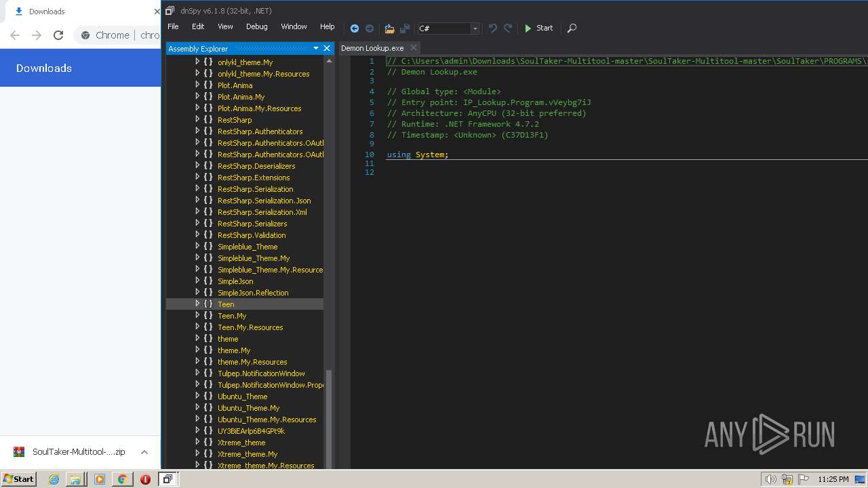Expand the SimpleJson namespace node

click(x=197, y=281)
